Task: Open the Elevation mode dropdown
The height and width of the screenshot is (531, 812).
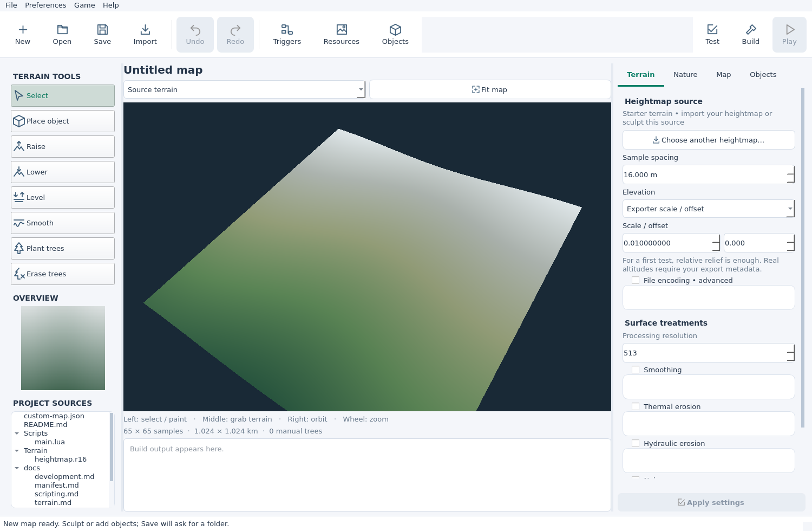Action: point(709,209)
